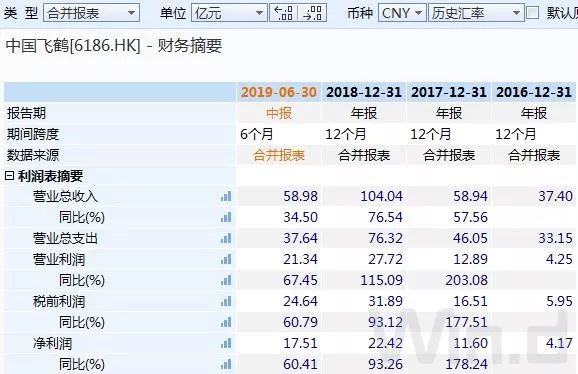Open chart icon for 同比(%) under 营业总收入
The image size is (578, 374).
(226, 217)
